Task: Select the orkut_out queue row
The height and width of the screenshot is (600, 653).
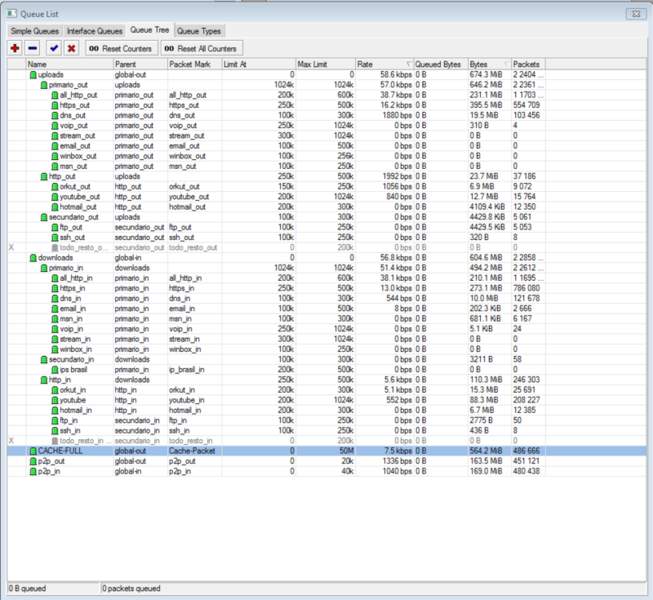Action: (x=327, y=187)
